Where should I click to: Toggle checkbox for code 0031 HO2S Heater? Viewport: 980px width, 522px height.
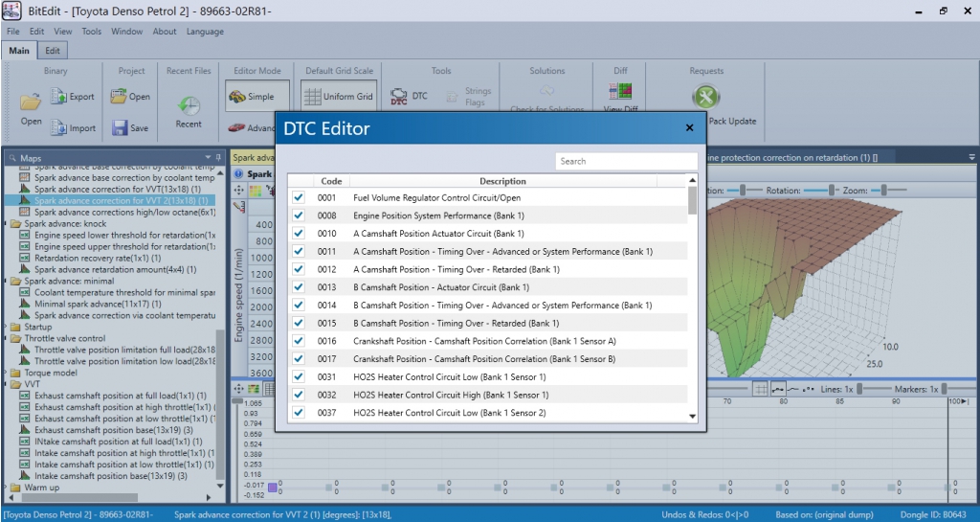pos(299,377)
